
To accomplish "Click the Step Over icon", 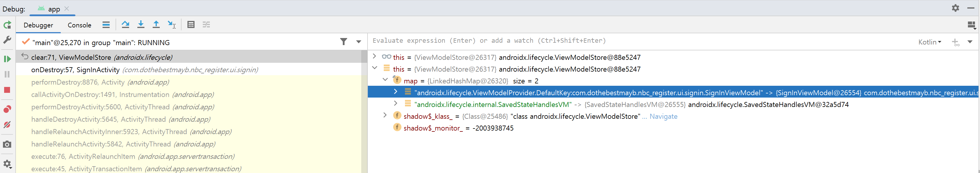I will coord(125,25).
